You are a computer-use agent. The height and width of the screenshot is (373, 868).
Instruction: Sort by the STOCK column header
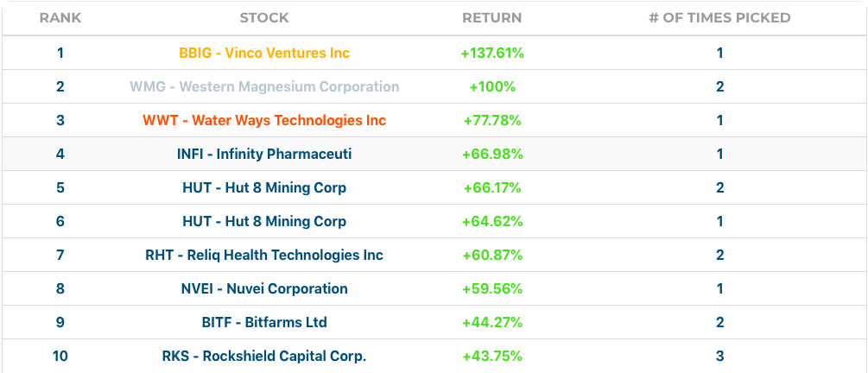click(264, 17)
